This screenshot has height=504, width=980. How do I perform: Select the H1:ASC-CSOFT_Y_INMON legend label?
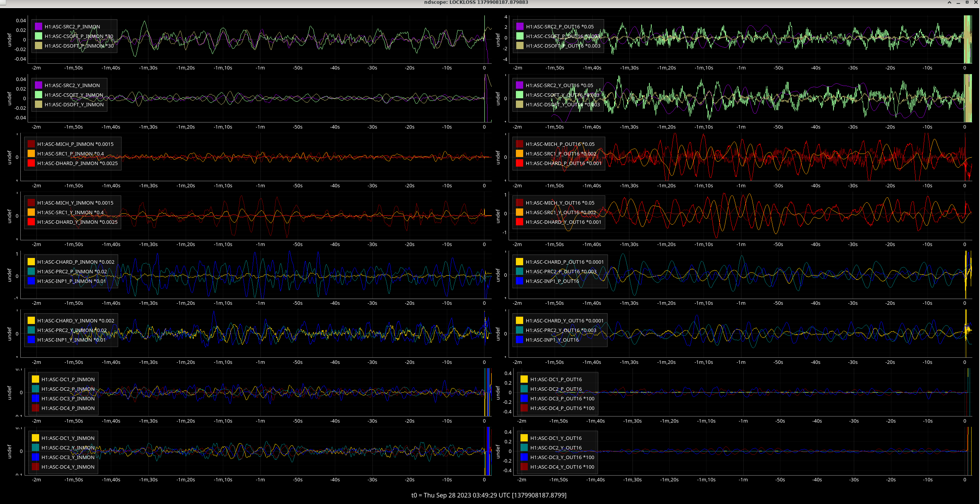coord(74,95)
